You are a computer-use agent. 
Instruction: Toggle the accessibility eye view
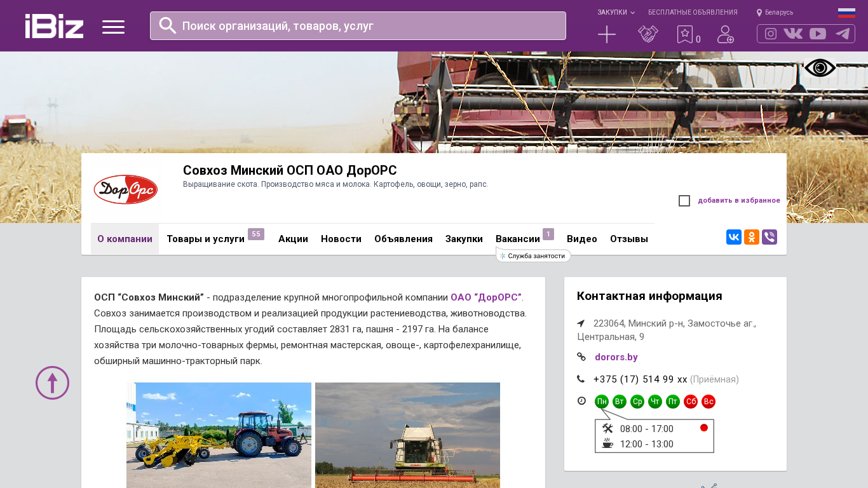(820, 67)
